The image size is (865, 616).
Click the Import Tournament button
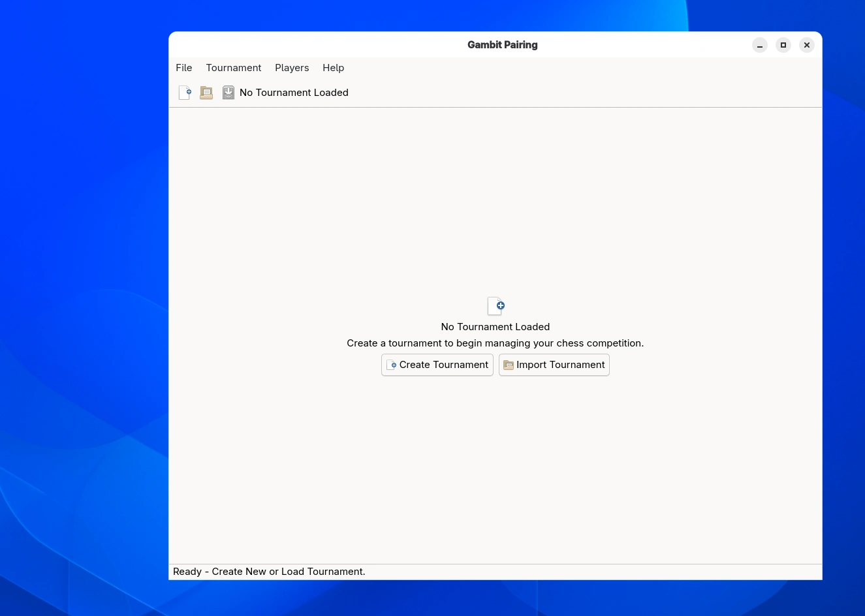[x=554, y=365]
